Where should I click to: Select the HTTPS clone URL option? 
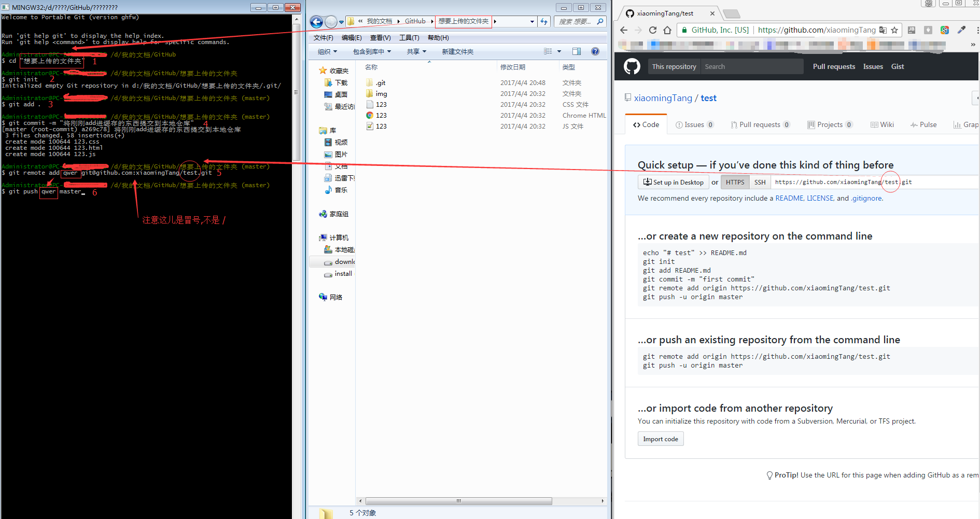tap(735, 182)
